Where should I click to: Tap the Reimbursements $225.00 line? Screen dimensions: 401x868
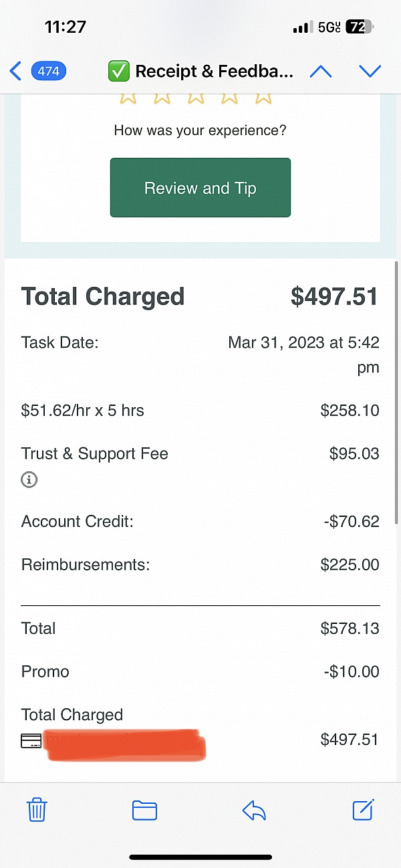(200, 564)
